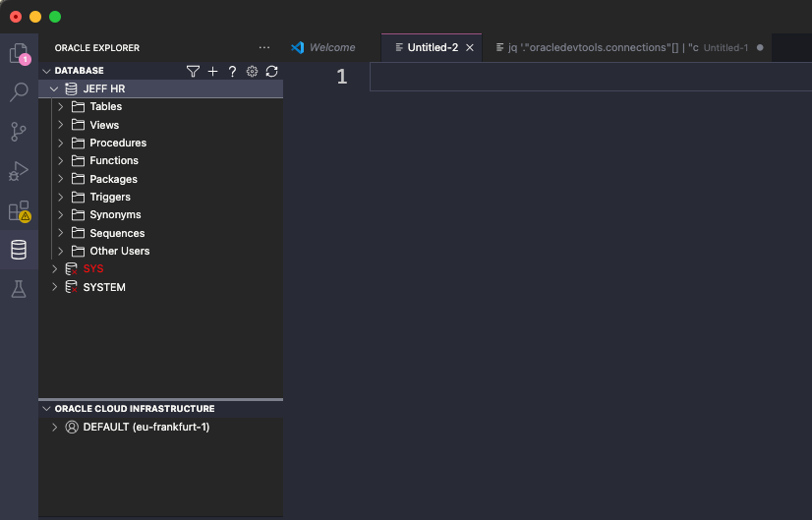The height and width of the screenshot is (520, 812).
Task: Select the Procedures label
Action: (118, 143)
